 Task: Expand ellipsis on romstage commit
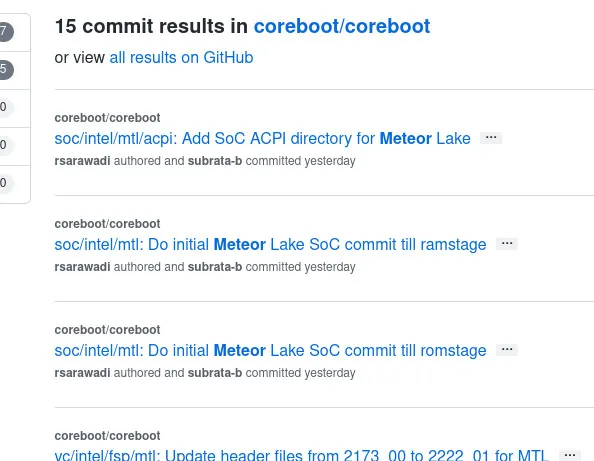click(x=506, y=350)
